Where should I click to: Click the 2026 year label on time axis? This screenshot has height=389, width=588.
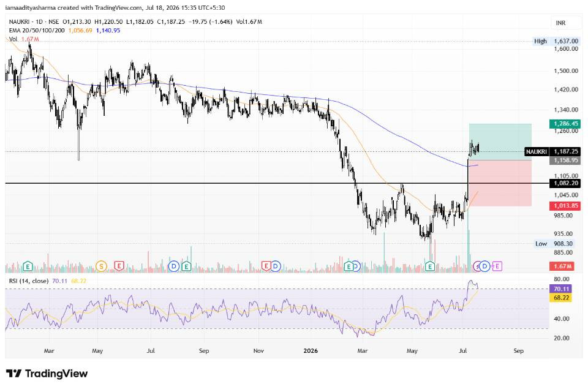pyautogui.click(x=311, y=351)
